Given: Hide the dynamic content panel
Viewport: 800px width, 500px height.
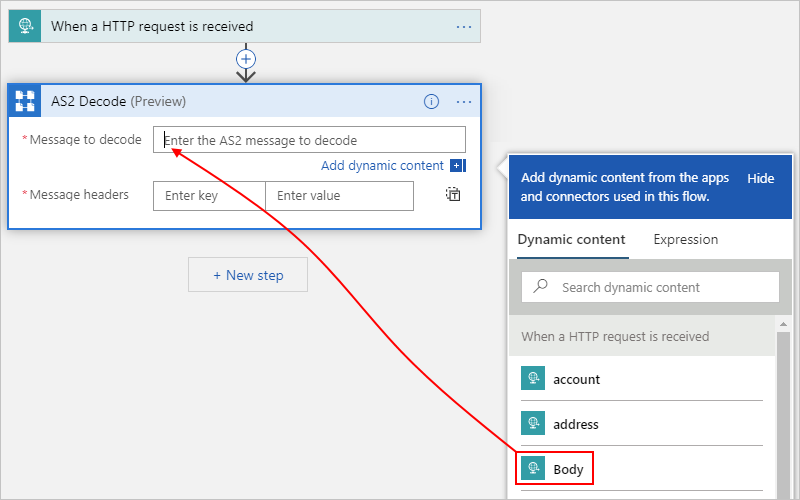Looking at the screenshot, I should tap(761, 179).
